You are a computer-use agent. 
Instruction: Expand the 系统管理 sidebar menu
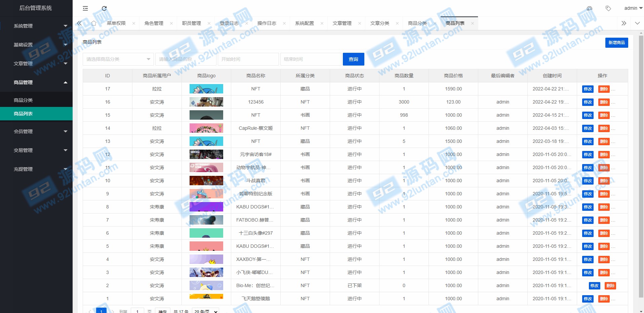click(36, 26)
